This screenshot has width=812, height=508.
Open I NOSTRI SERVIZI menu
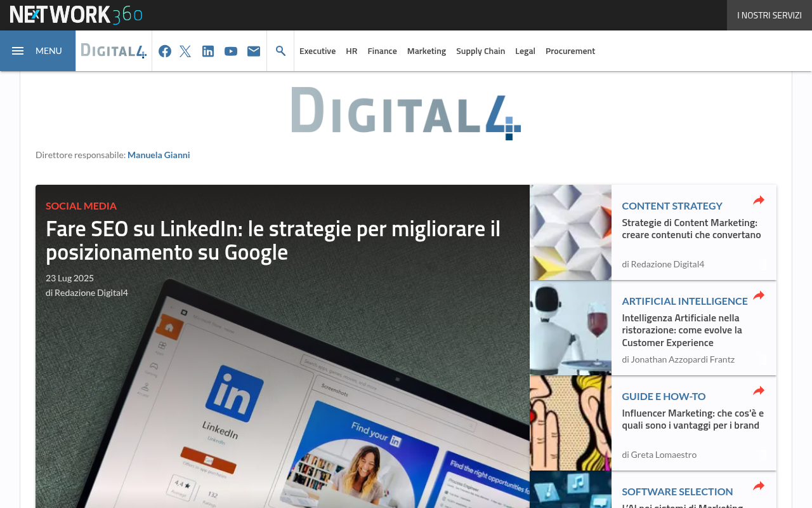click(x=769, y=15)
